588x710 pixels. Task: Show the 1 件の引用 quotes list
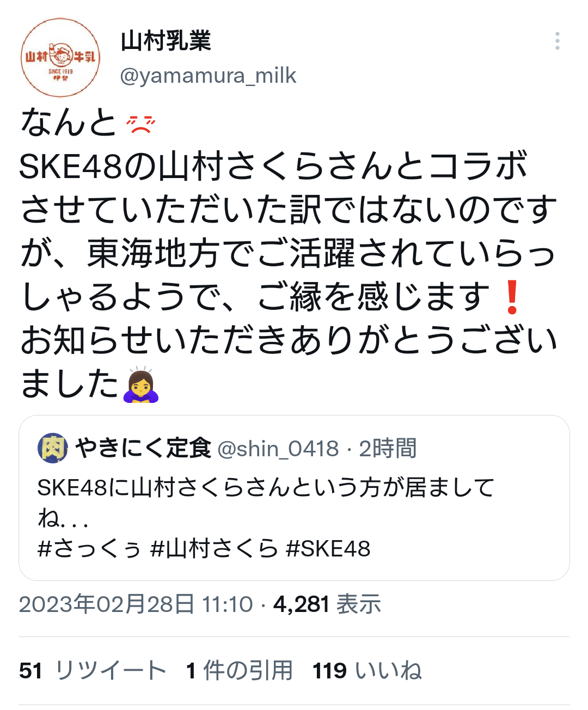pos(239,670)
